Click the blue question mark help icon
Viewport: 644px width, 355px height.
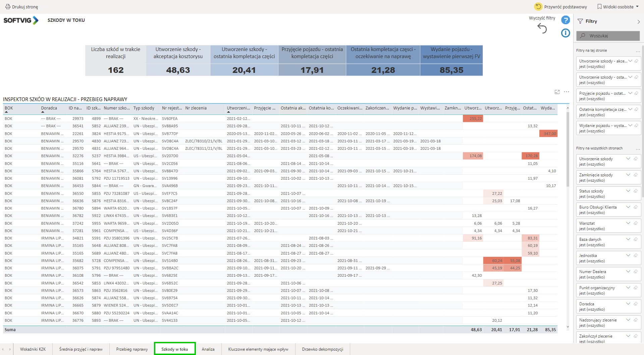coord(566,20)
